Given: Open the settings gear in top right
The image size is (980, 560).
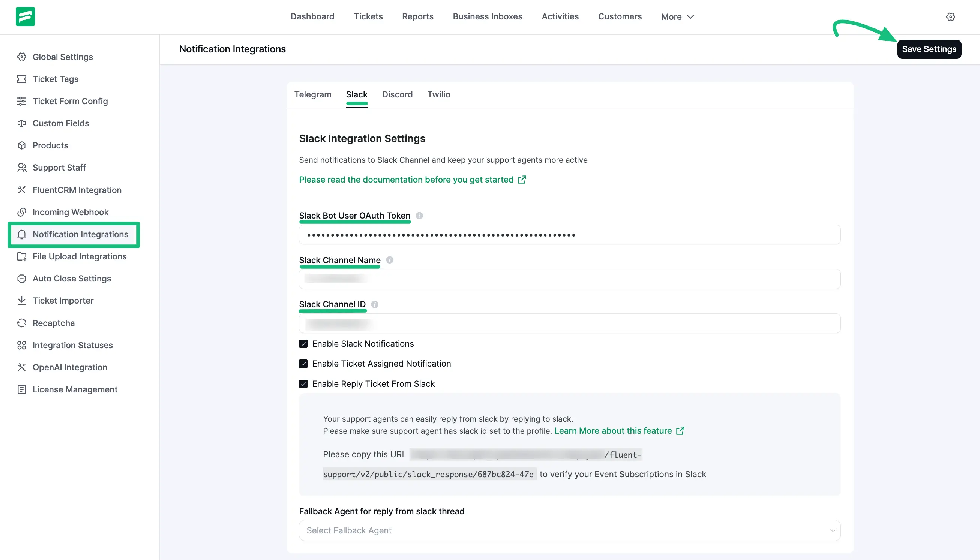Looking at the screenshot, I should [x=950, y=16].
